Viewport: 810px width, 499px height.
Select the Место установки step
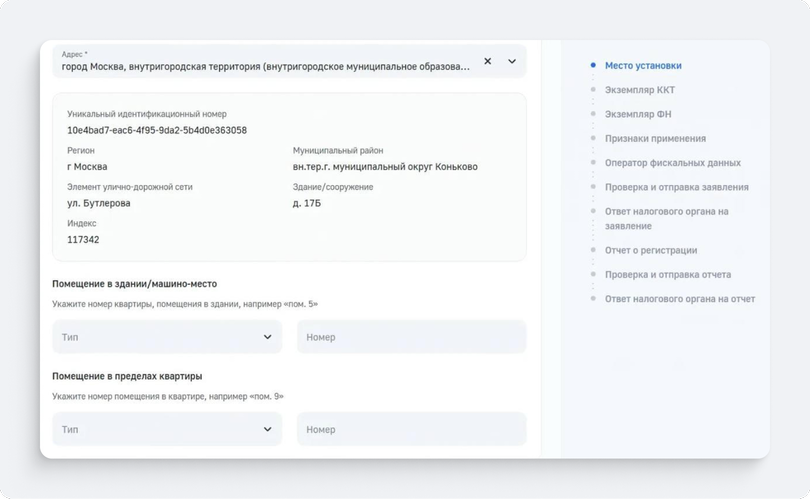[x=643, y=66]
